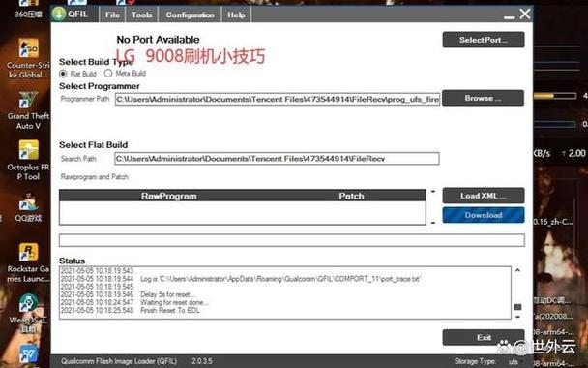Select the Flat Build radio button
Viewport: 588px width, 368px height.
tap(63, 74)
